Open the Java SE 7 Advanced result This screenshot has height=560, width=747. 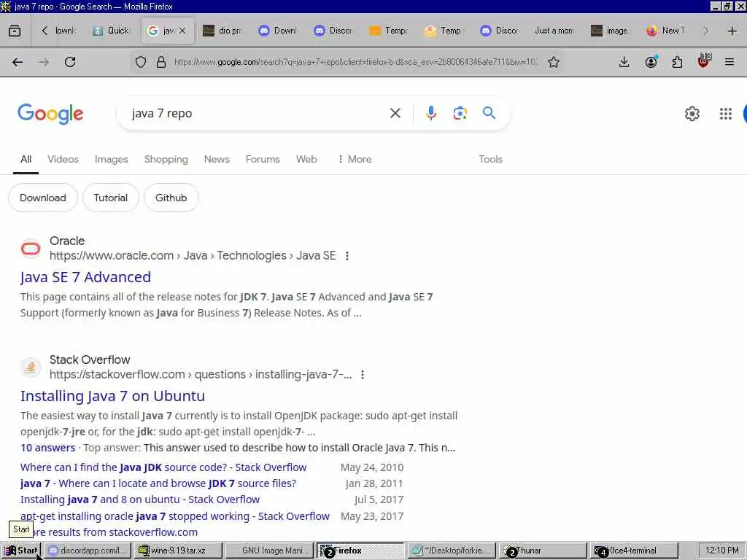pos(86,277)
